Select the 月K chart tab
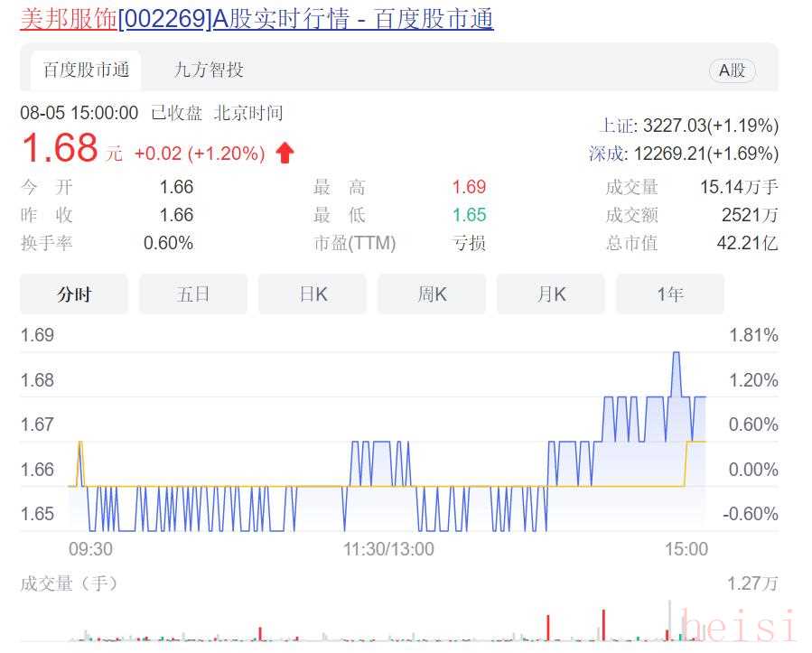The width and height of the screenshot is (812, 653). [551, 294]
